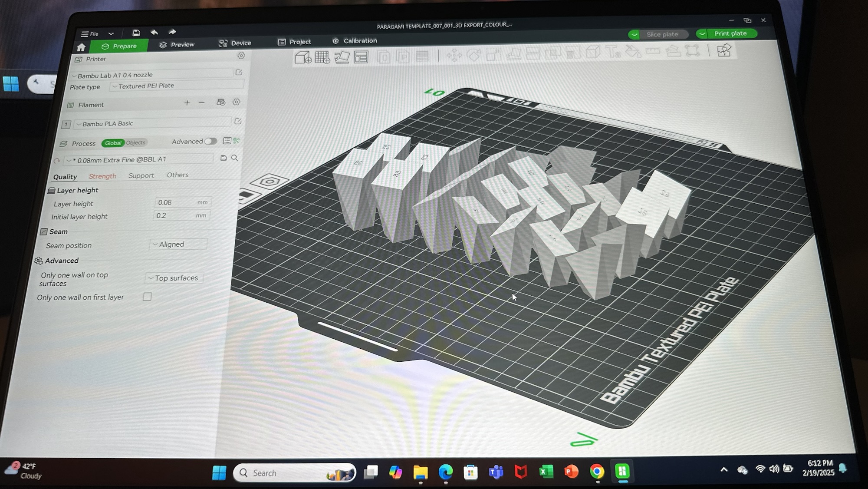Click the Add object cube icon
The height and width of the screenshot is (489, 868).
click(303, 57)
